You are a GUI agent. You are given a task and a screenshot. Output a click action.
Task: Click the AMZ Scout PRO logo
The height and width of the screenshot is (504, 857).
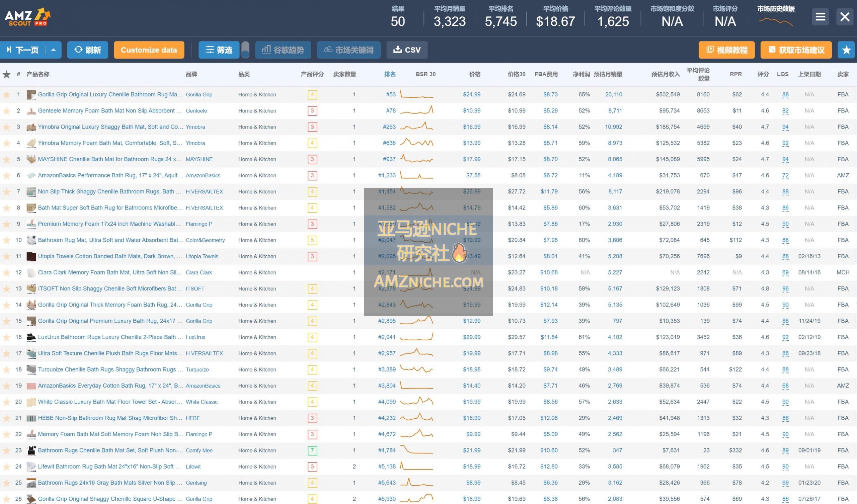tap(27, 17)
